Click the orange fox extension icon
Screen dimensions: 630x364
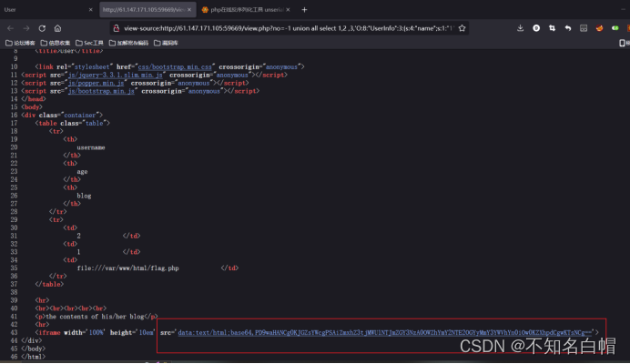tap(599, 28)
